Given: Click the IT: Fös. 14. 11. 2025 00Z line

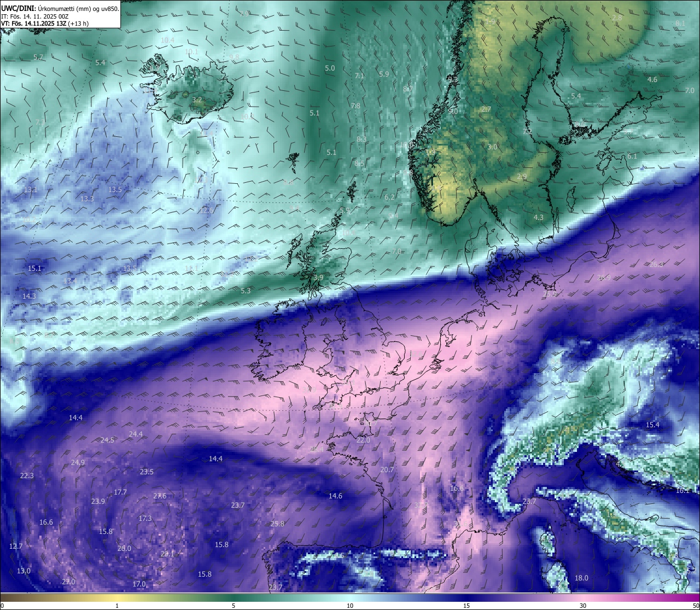Looking at the screenshot, I should [35, 16].
